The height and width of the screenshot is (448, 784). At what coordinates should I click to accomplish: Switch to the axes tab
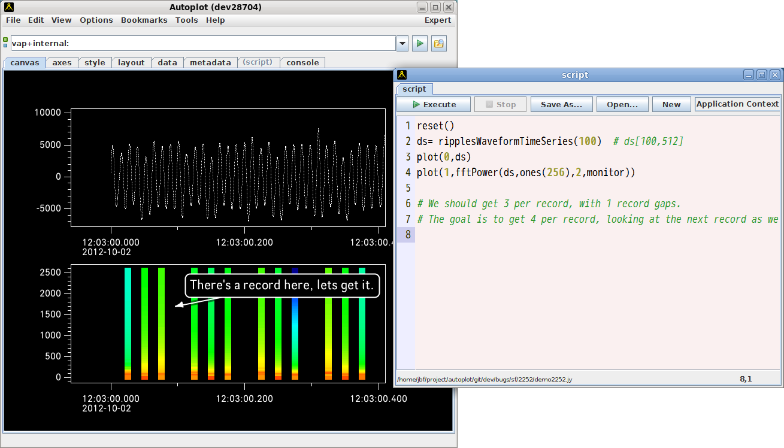[x=62, y=62]
